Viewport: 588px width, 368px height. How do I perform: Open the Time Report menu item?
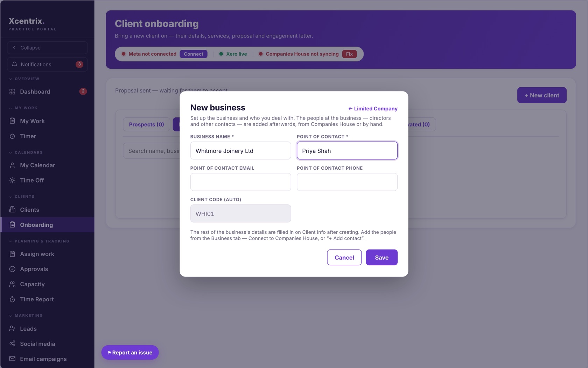click(47, 299)
